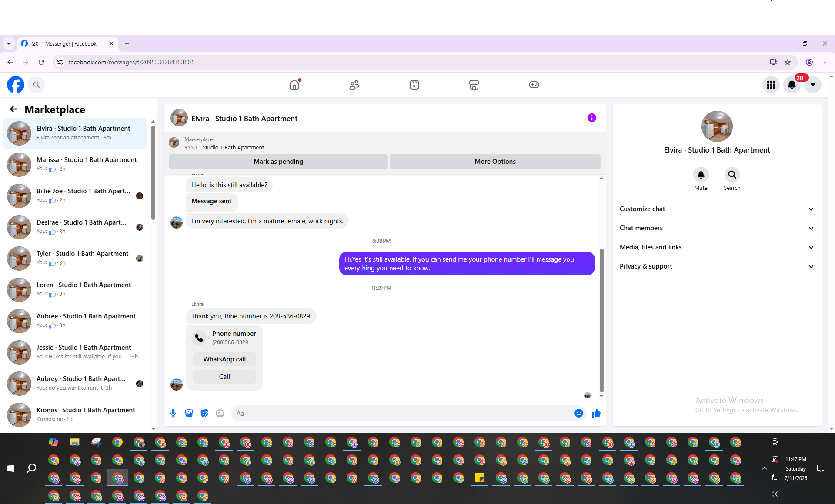Choose a GIF
The image size is (835, 504).
tap(220, 413)
